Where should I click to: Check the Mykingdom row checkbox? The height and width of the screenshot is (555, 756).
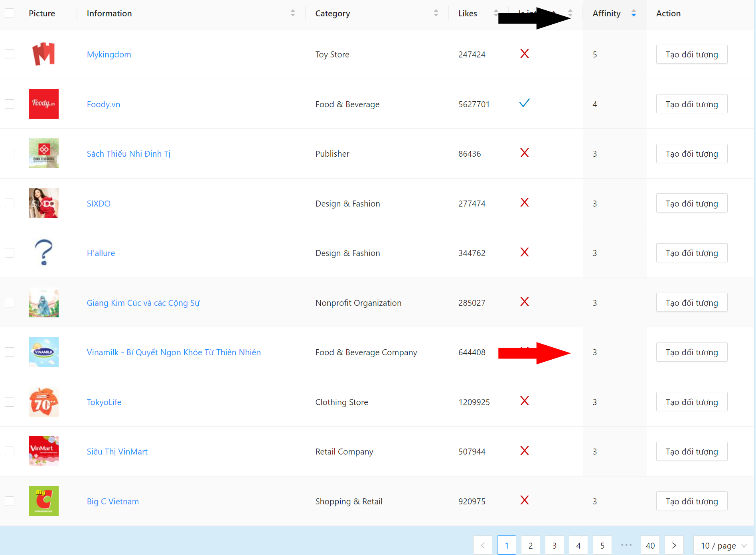(x=10, y=54)
